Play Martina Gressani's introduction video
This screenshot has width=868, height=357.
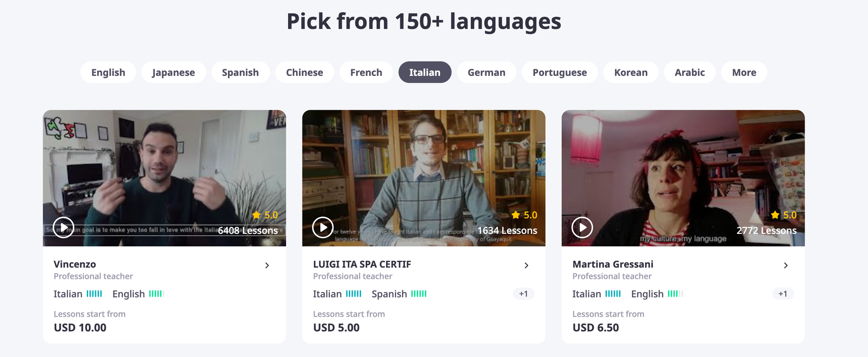582,227
